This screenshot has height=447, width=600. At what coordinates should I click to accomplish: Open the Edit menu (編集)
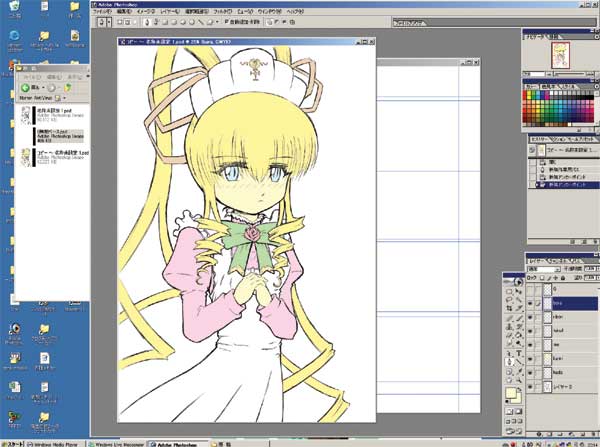(124, 11)
